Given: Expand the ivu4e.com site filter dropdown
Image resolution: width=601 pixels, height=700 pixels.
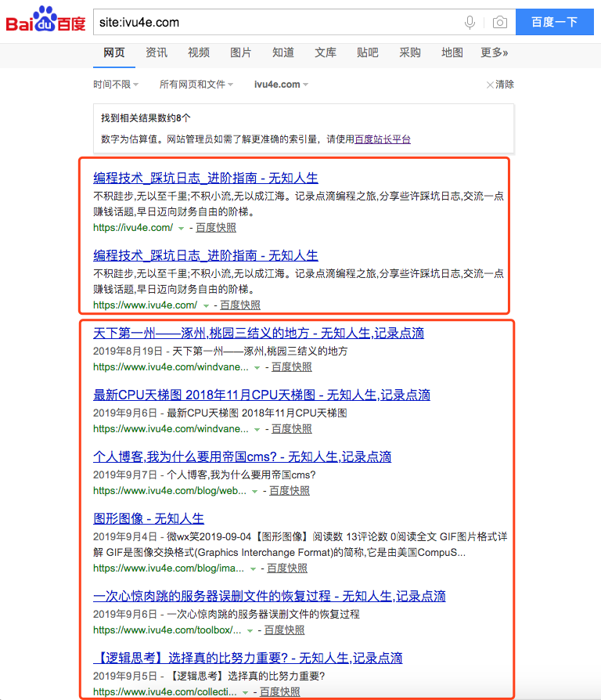Looking at the screenshot, I should [281, 85].
